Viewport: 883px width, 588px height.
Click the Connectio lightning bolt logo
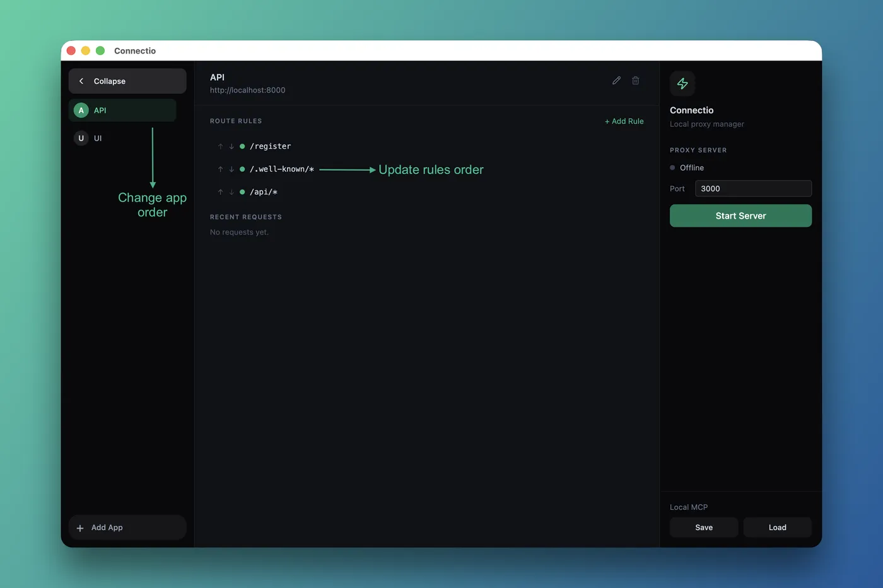[x=682, y=83]
